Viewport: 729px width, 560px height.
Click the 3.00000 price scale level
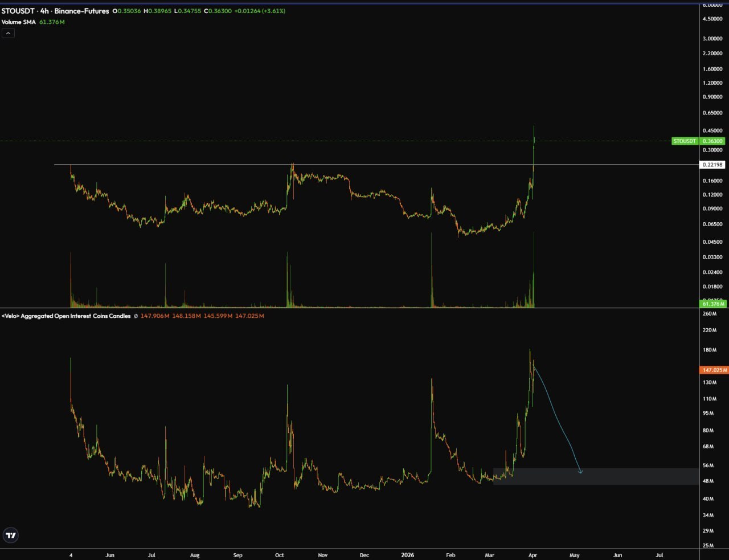point(712,39)
